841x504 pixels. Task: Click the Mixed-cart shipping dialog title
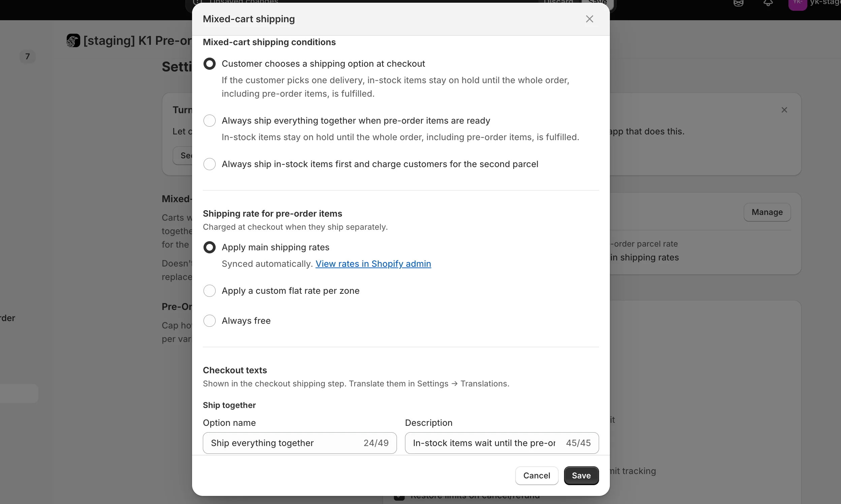(249, 19)
